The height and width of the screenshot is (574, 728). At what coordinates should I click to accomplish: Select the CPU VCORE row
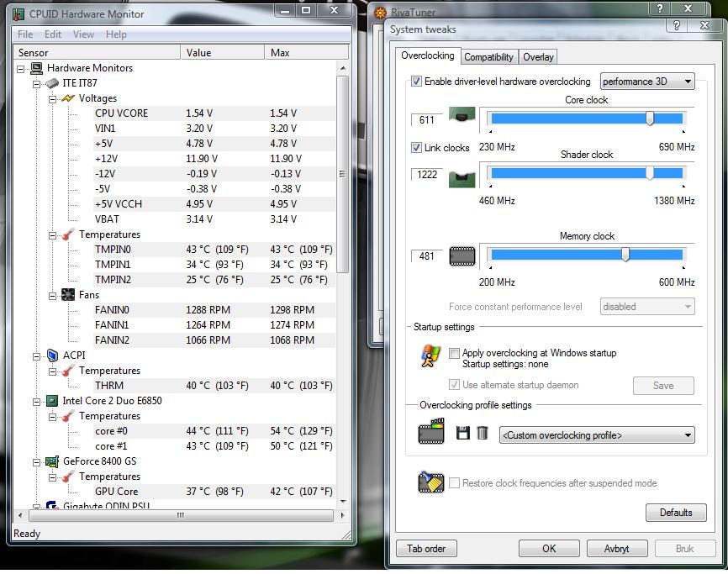[214, 113]
